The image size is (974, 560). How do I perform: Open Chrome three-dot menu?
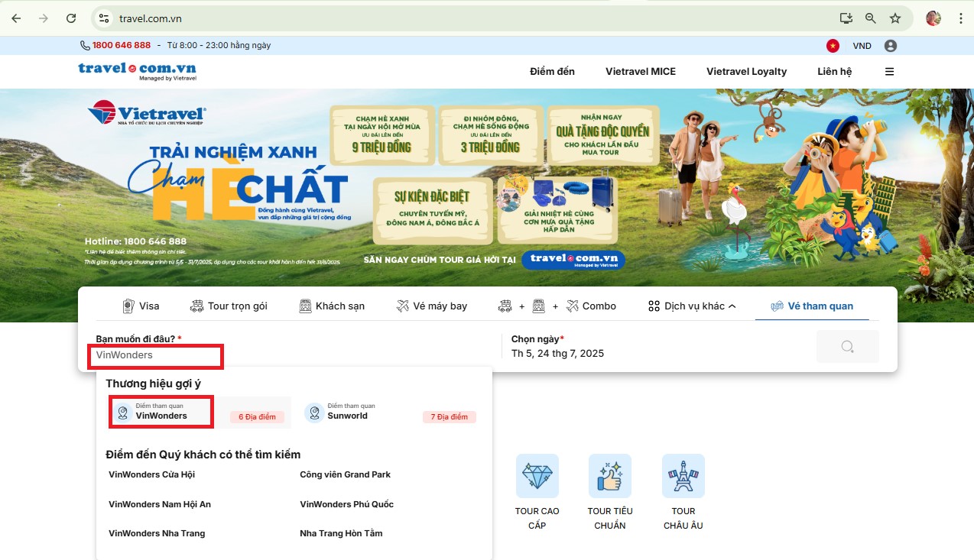pos(959,18)
